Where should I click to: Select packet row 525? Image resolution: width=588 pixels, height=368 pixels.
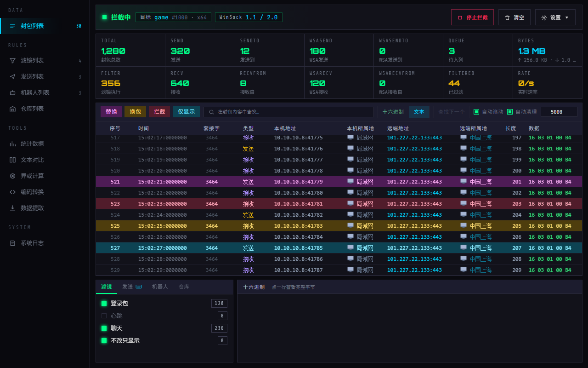[339, 226]
